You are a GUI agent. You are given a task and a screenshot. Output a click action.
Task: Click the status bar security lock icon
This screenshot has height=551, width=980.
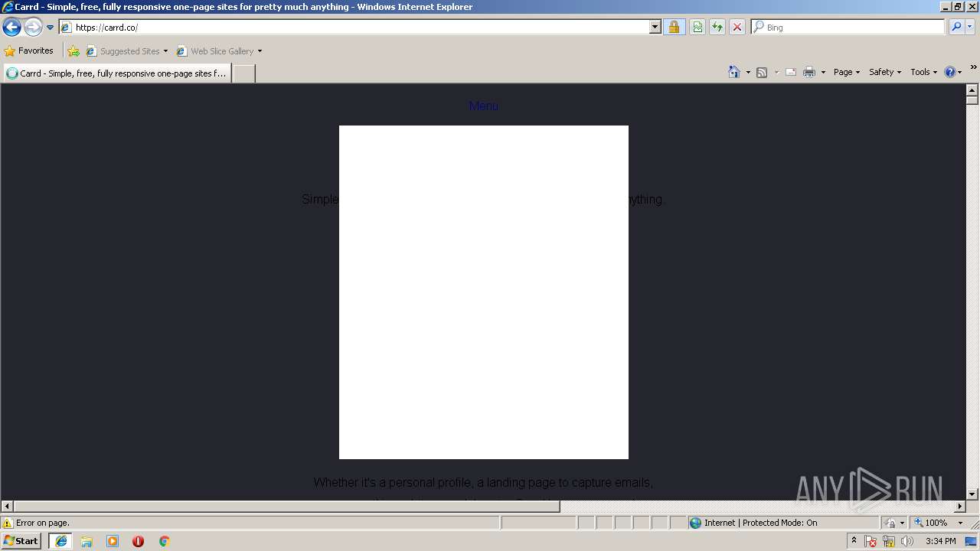pos(890,523)
